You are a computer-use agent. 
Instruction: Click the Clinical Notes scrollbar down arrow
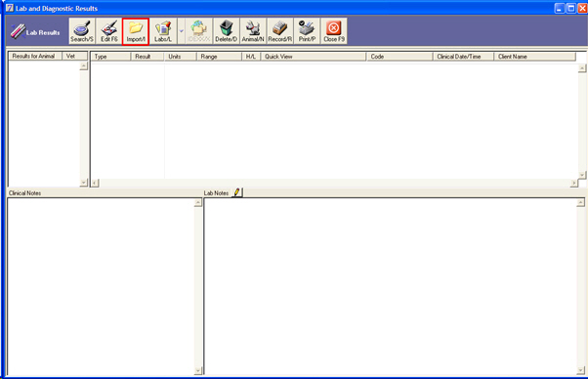point(198,371)
